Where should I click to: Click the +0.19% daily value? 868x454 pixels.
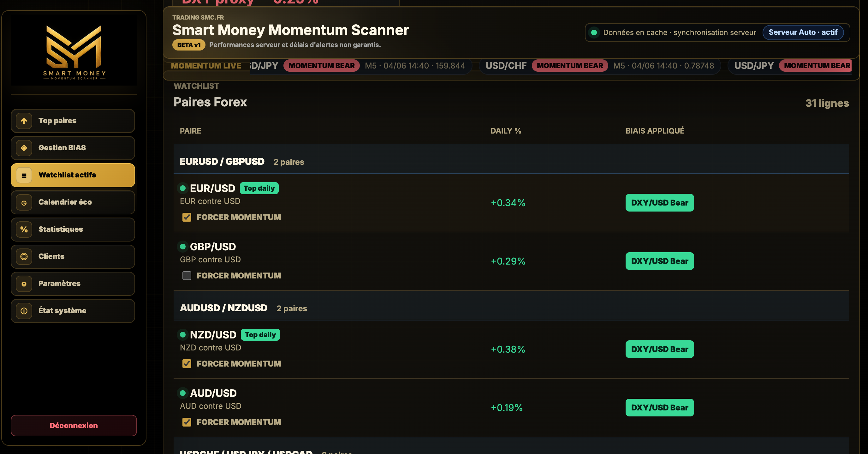point(507,408)
